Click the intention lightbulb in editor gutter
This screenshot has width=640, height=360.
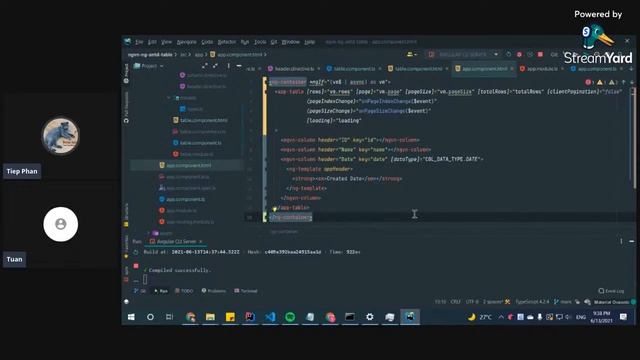274,209
